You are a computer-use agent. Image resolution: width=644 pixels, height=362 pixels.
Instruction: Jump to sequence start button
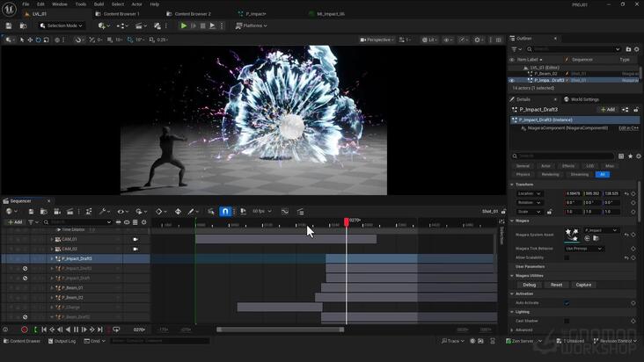[44, 329]
